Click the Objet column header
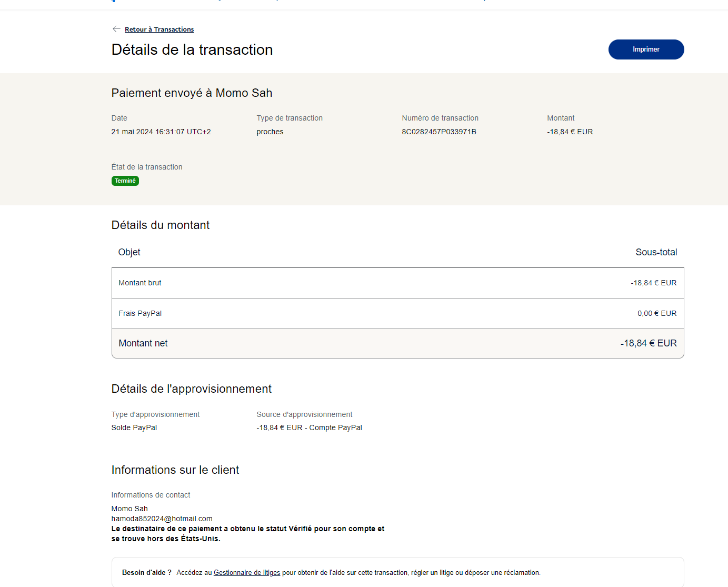Screen dimensions: 728x587 pos(129,253)
